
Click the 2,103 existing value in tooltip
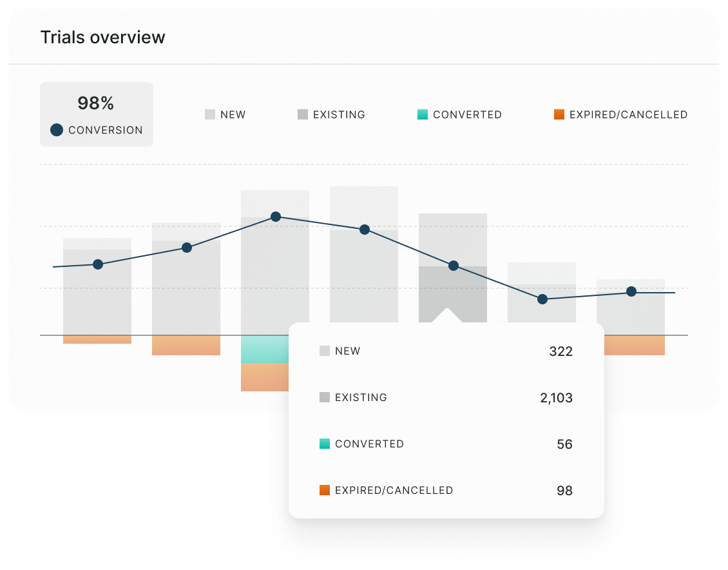556,398
